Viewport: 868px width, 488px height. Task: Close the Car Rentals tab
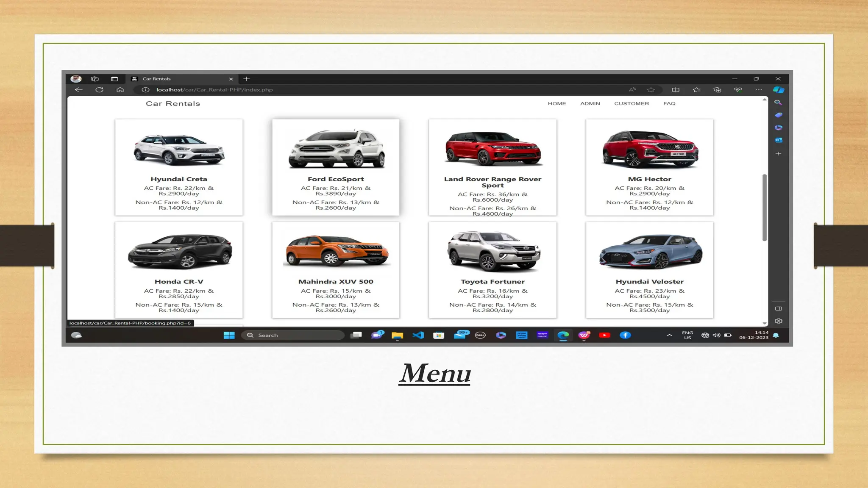pyautogui.click(x=231, y=79)
